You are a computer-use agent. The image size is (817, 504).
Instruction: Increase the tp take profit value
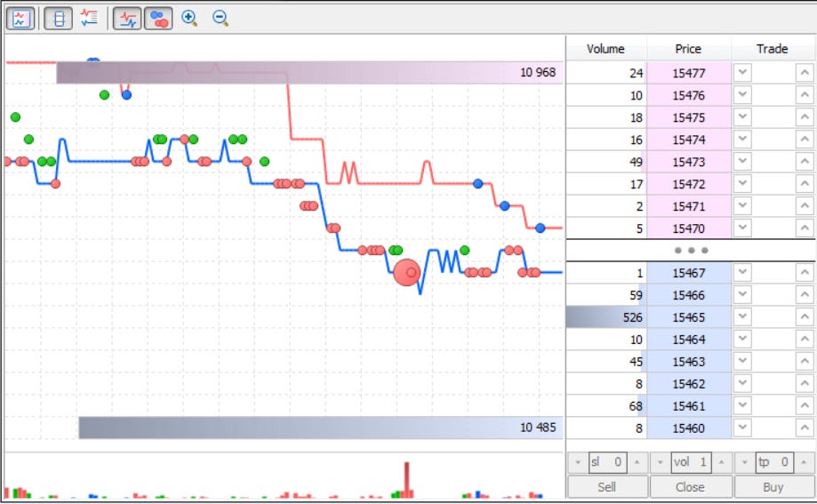click(x=804, y=462)
